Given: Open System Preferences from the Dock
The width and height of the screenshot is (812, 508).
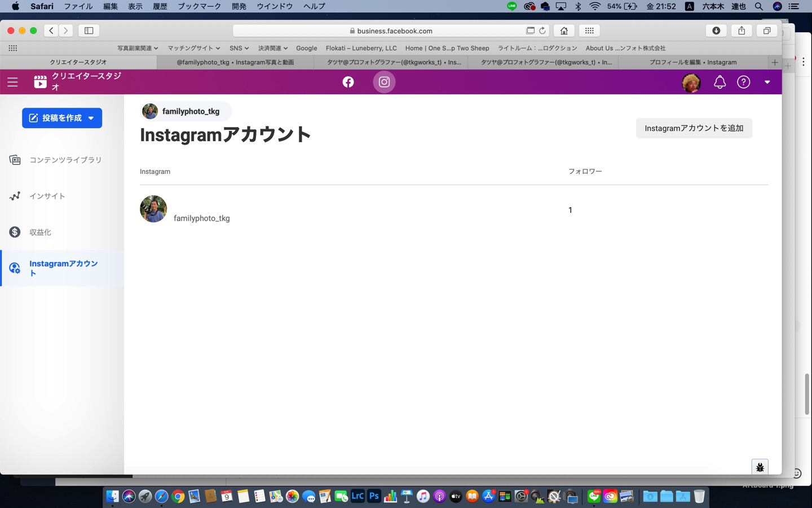Looking at the screenshot, I should [x=521, y=496].
